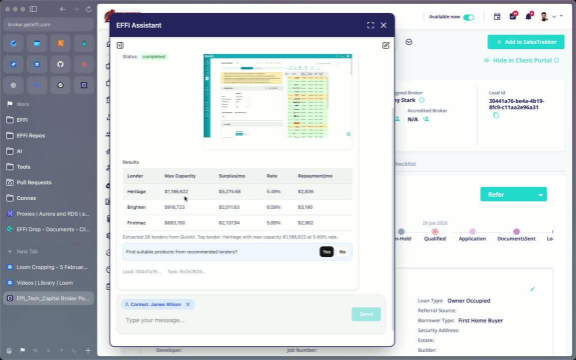The width and height of the screenshot is (576, 360).
Task: Click the Add to SalesTrekker button
Action: (x=526, y=42)
